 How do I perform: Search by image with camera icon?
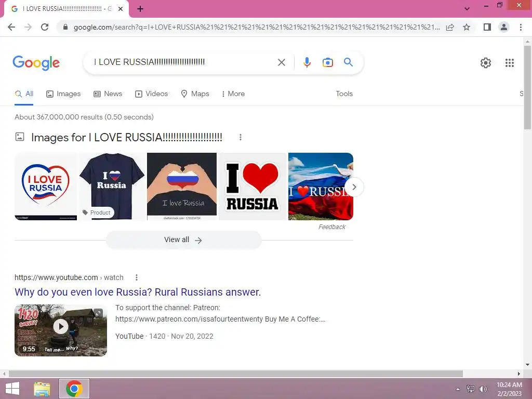327,62
